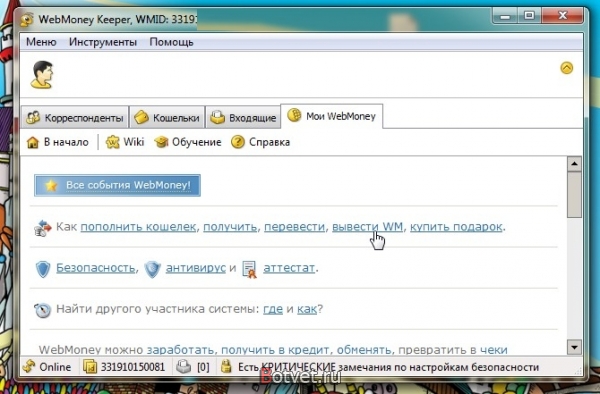
Task: Click the как link after где
Action: pyautogui.click(x=307, y=309)
